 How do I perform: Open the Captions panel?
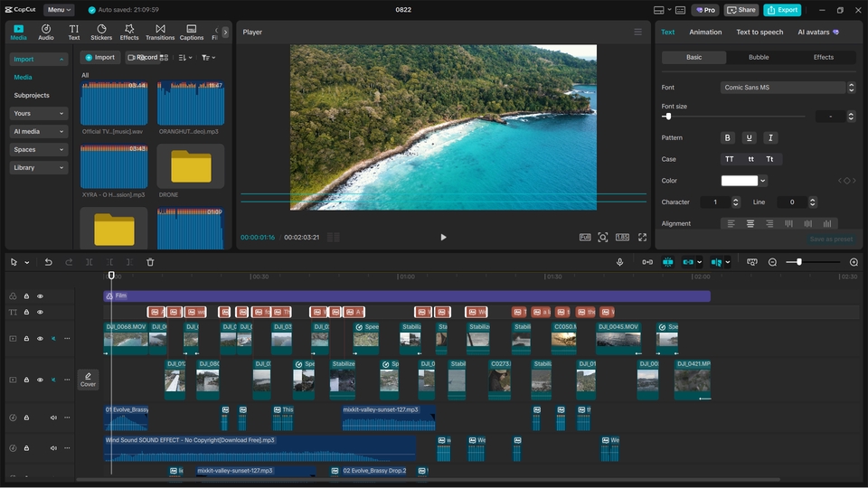point(192,33)
